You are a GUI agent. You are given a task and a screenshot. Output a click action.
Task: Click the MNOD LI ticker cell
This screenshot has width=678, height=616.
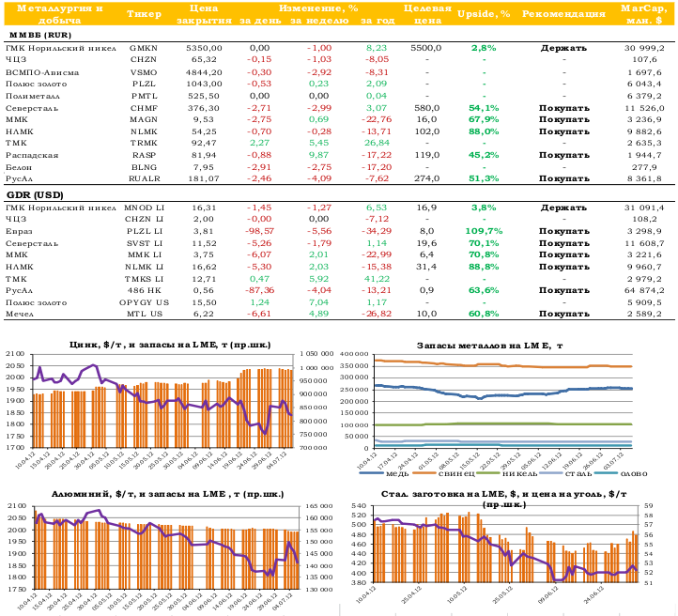click(144, 208)
